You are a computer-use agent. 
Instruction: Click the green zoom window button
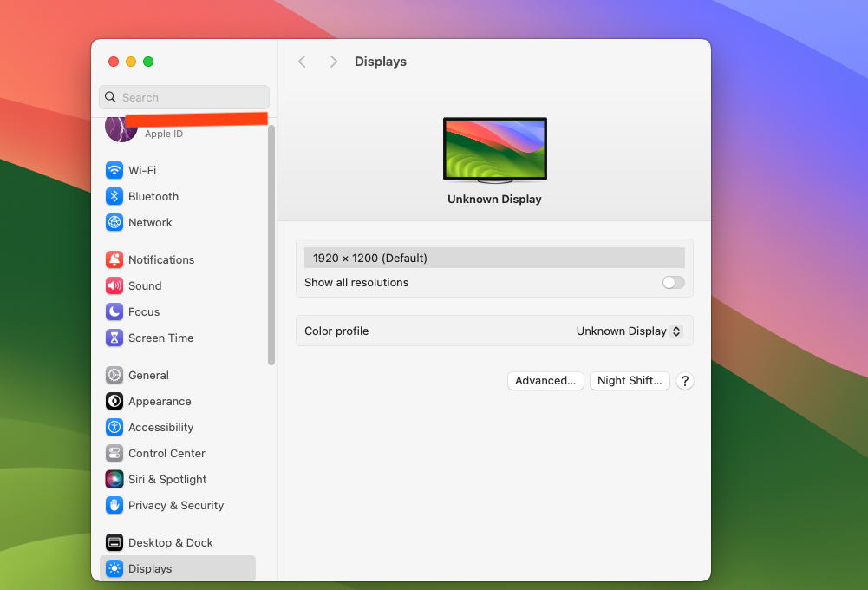(148, 62)
